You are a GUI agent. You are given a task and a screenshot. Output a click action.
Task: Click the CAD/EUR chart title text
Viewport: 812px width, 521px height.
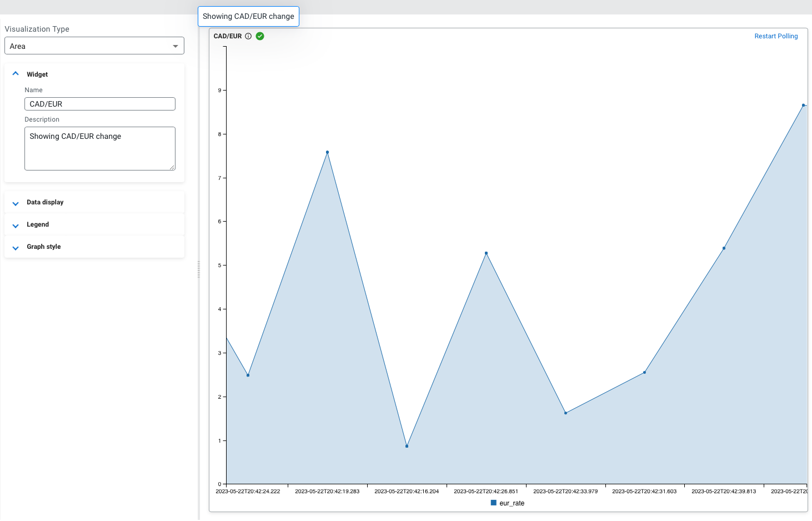coord(228,36)
